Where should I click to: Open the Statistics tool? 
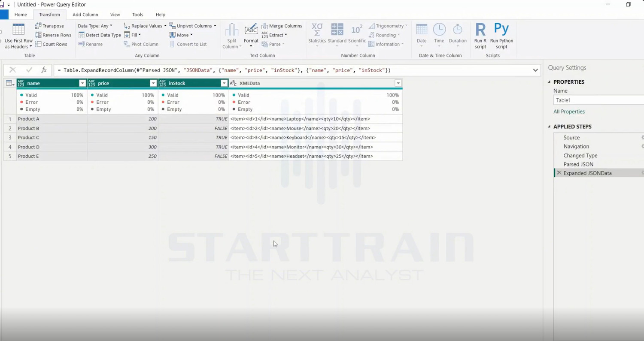pyautogui.click(x=317, y=34)
